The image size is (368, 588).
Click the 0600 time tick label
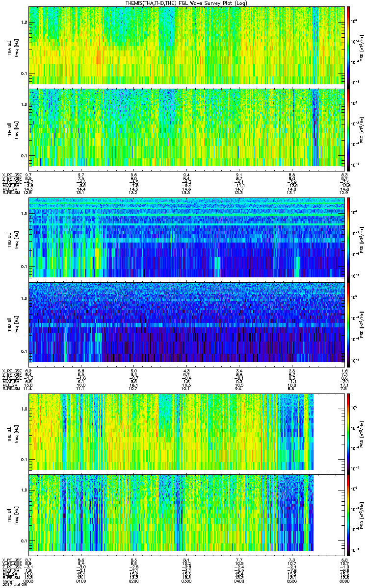click(x=344, y=581)
